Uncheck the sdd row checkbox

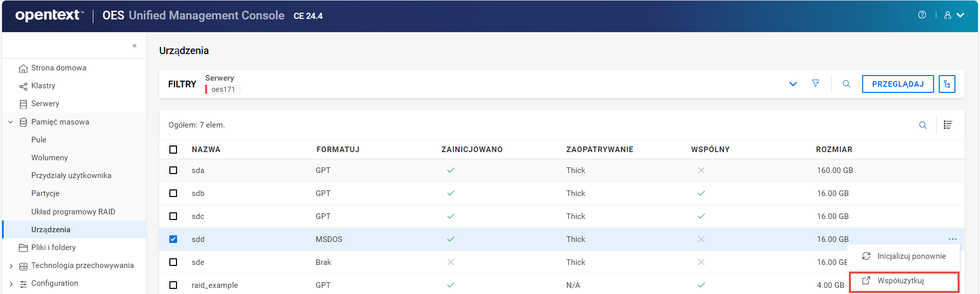pos(173,239)
